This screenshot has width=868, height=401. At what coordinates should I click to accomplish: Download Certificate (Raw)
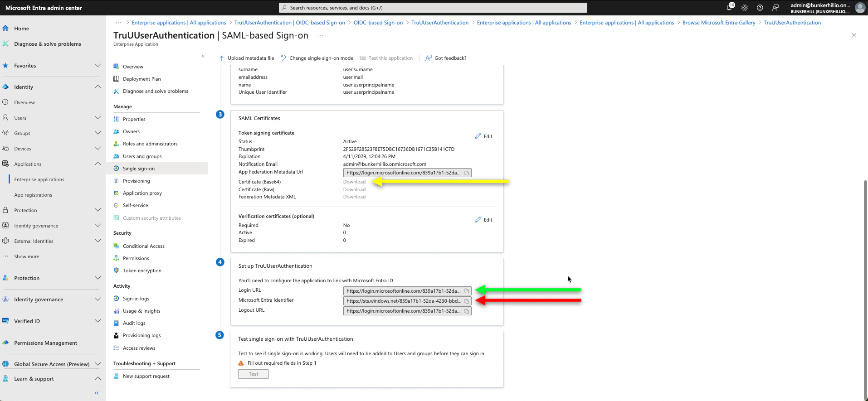354,189
